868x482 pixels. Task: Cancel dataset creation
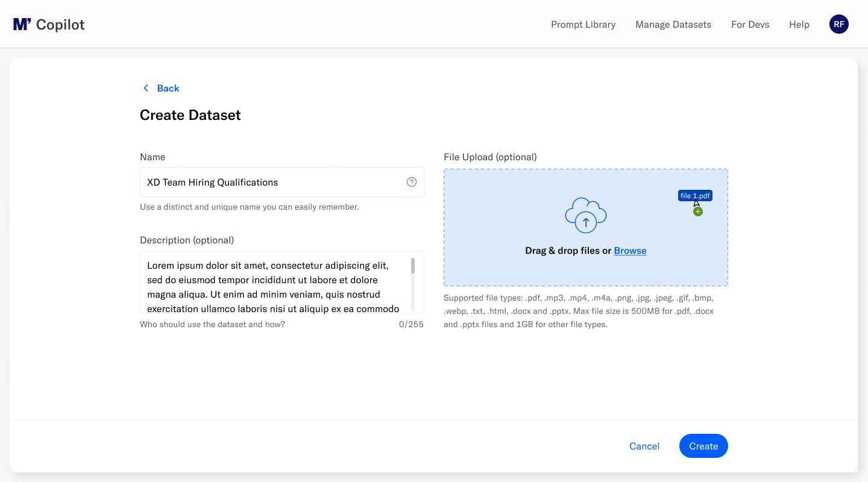[x=644, y=446]
